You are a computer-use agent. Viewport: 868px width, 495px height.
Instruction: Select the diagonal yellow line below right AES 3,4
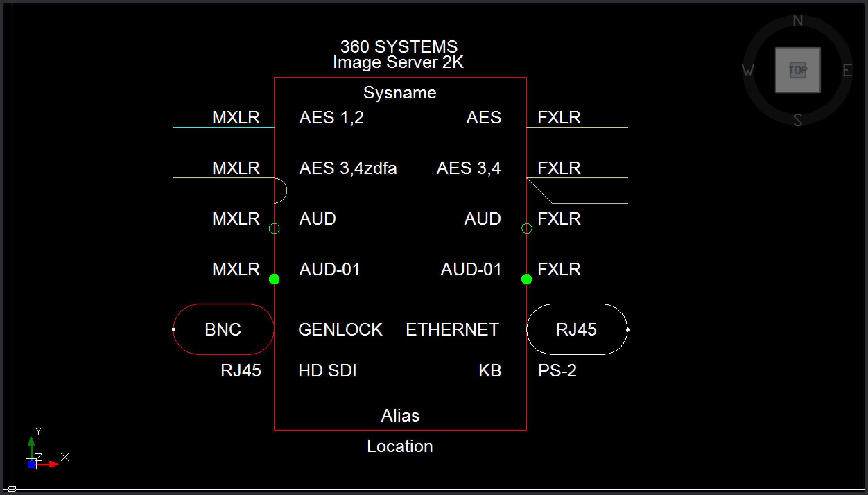[x=539, y=191]
